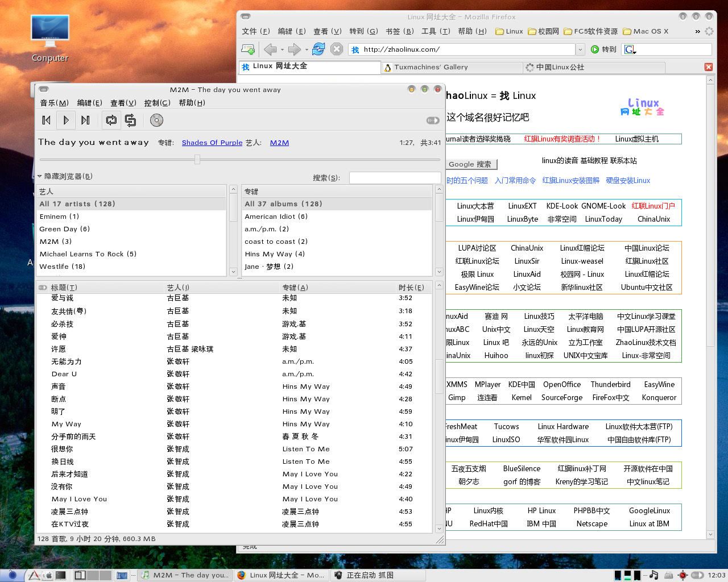Viewport: 728px width, 582px height.
Task: Launch the terminal from panel
Action: tap(61, 575)
